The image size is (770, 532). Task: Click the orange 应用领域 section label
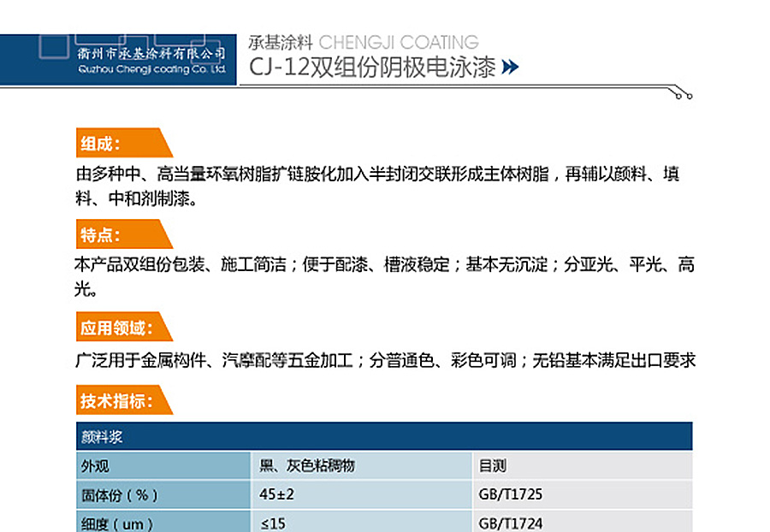pyautogui.click(x=124, y=327)
